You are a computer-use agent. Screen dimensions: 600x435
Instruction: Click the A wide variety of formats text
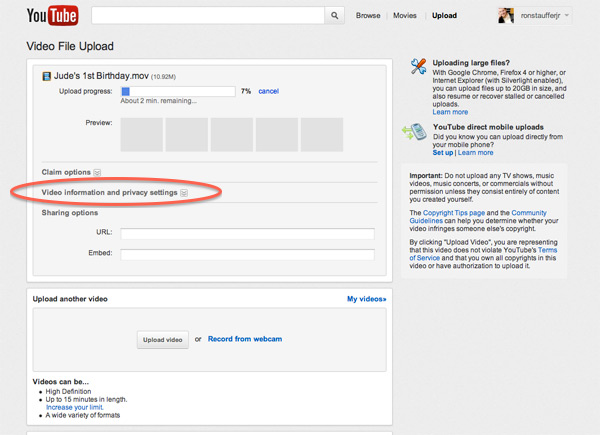(x=83, y=415)
